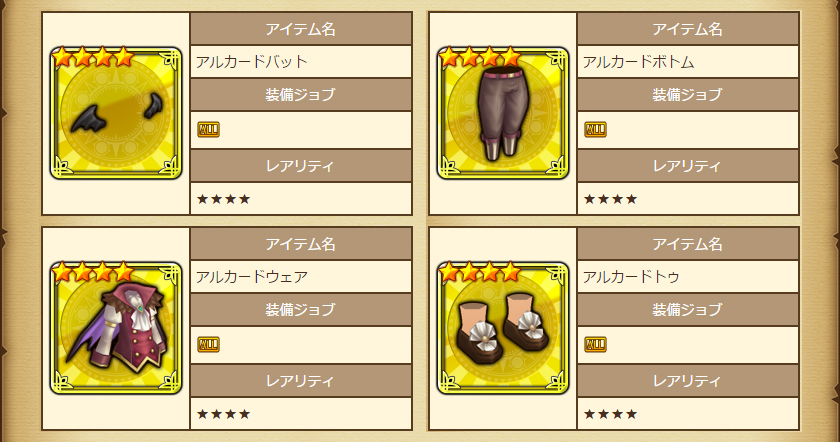Click the アルカードバット bat wings item icon
Screen dimensions: 840x442
coord(116,113)
